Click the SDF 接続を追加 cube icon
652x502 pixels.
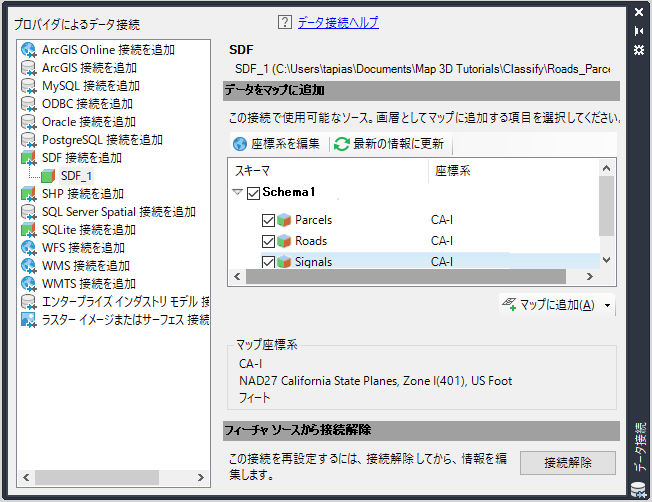(x=29, y=158)
